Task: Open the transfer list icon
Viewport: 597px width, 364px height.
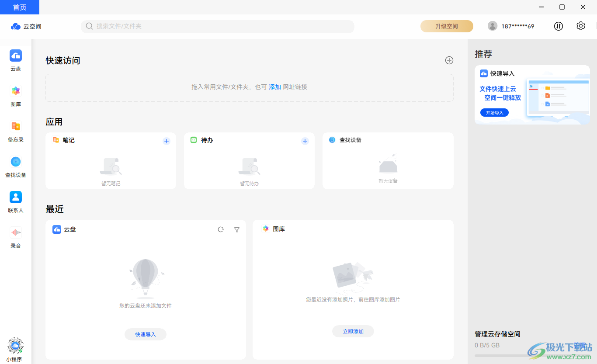Action: 559,26
